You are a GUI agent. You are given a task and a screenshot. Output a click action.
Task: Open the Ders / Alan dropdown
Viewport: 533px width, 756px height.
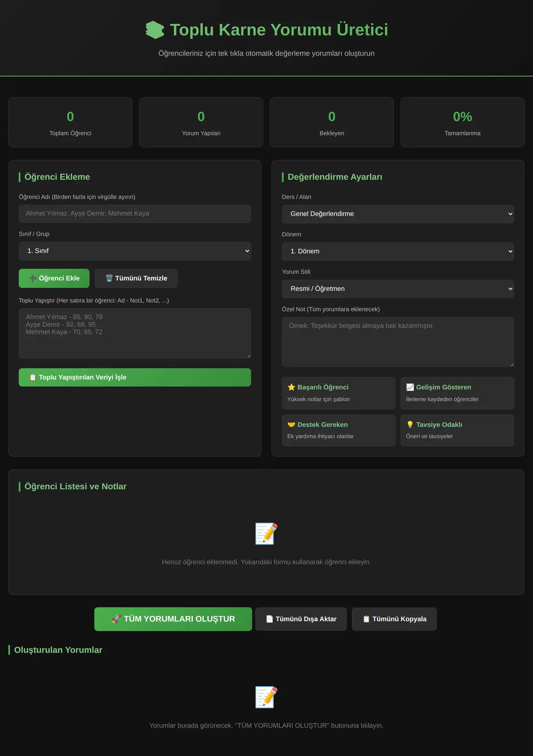point(398,214)
